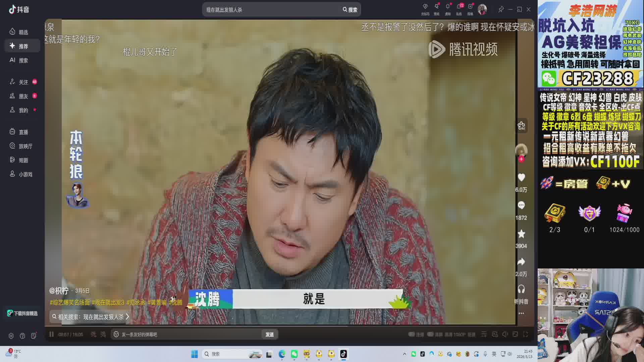Pause the video playback
Image resolution: width=644 pixels, height=362 pixels.
51,334
